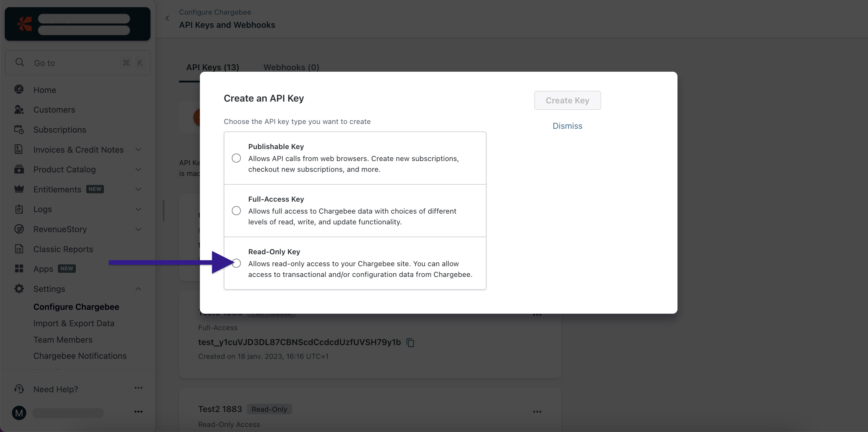Image resolution: width=868 pixels, height=432 pixels.
Task: Click the Classic Reports document icon
Action: pos(19,249)
